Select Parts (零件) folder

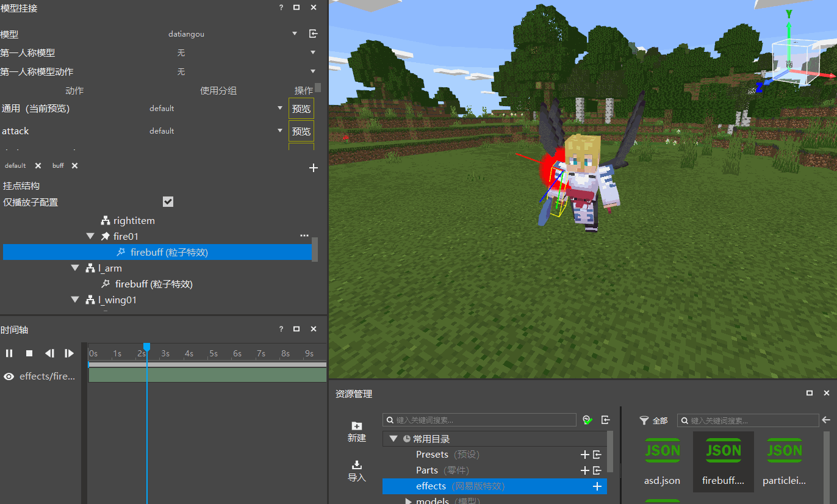(x=442, y=470)
